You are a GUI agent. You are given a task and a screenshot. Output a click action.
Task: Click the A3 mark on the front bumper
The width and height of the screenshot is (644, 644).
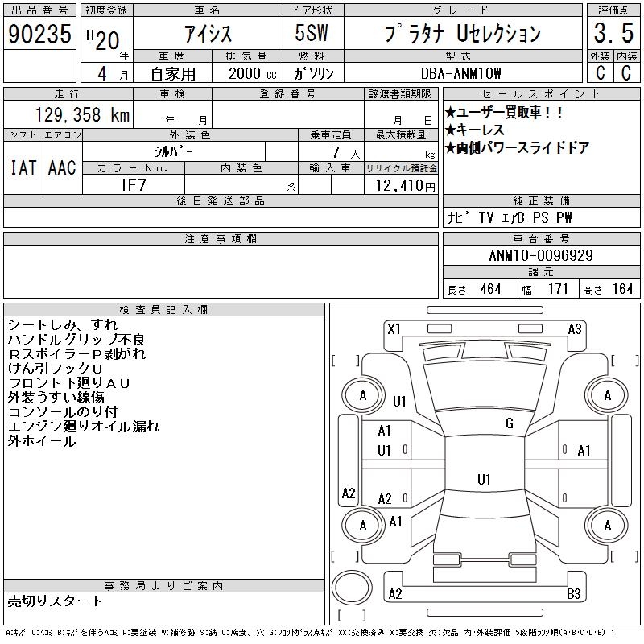click(575, 329)
